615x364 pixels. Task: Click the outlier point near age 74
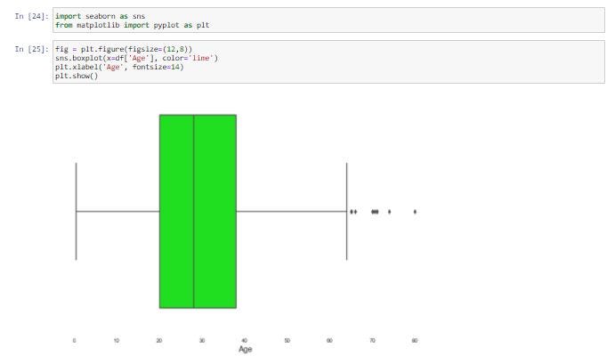click(x=389, y=212)
